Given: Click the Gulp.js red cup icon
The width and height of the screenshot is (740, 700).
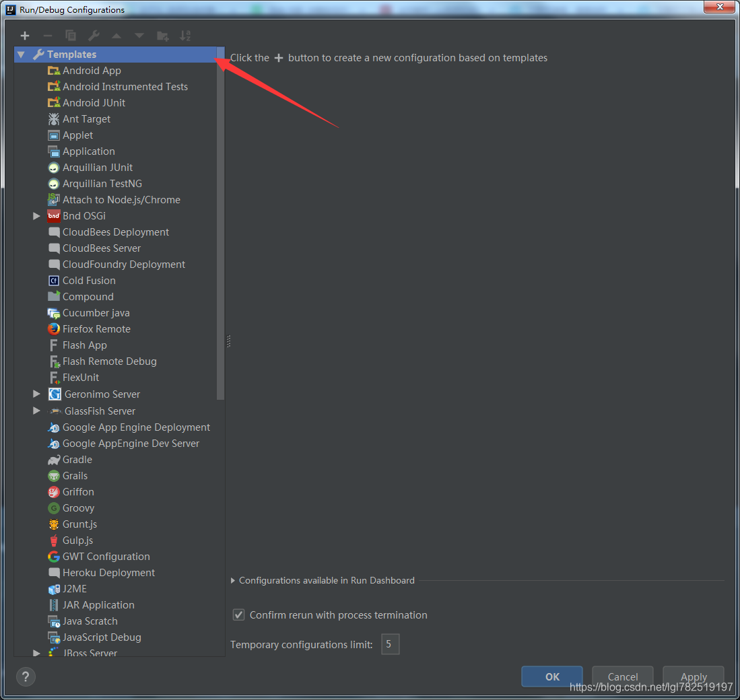Looking at the screenshot, I should [x=54, y=540].
